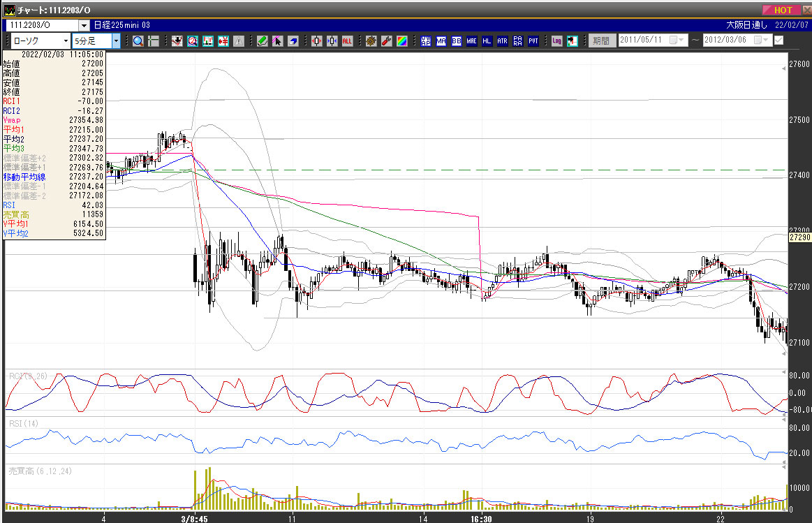Open the symbol code 111.2203/O dropdown

coord(84,25)
